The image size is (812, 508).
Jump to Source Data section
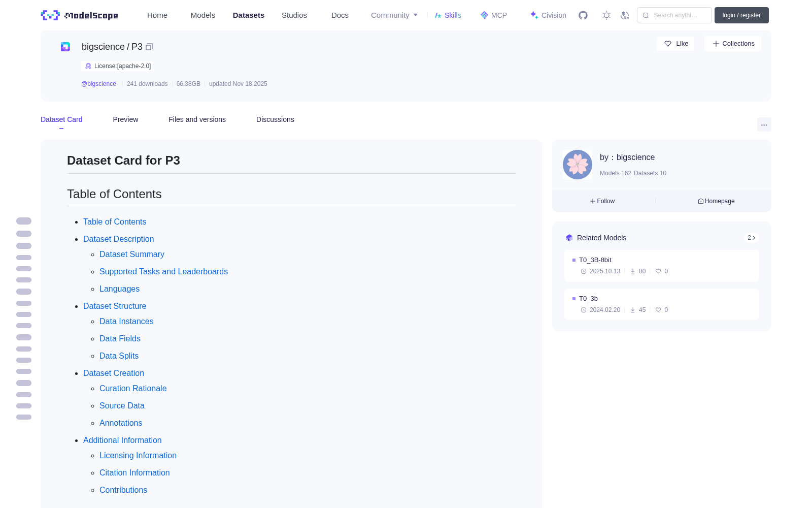pos(122,405)
